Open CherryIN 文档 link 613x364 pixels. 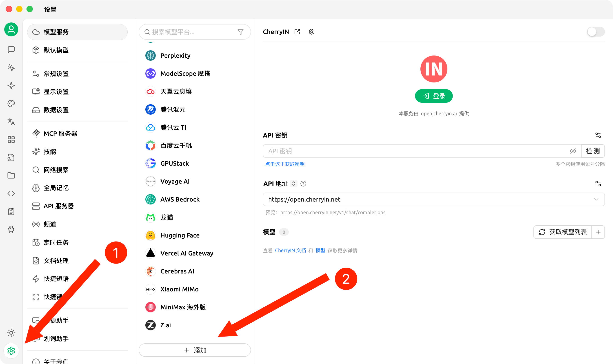290,251
